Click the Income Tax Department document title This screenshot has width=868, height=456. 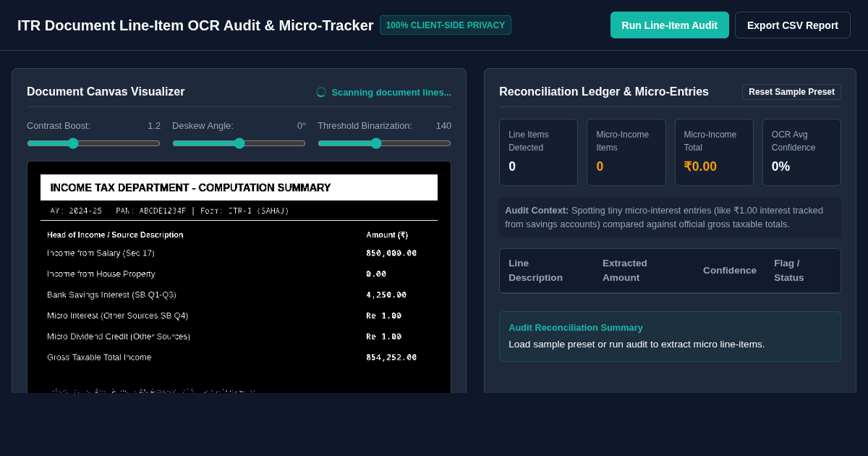(190, 187)
